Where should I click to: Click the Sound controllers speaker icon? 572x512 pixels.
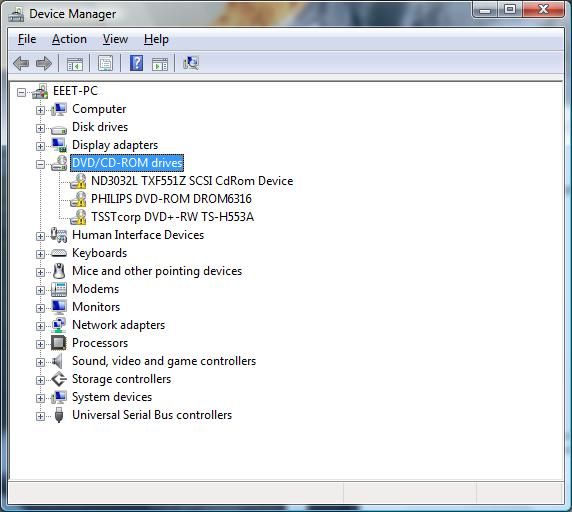58,361
